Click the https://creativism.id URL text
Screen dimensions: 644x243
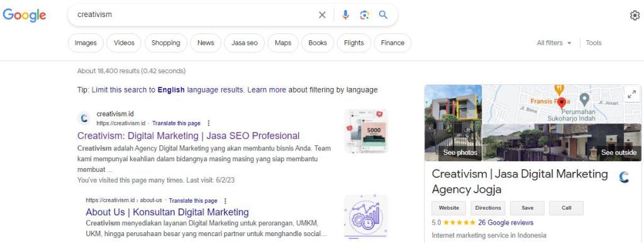tap(121, 123)
